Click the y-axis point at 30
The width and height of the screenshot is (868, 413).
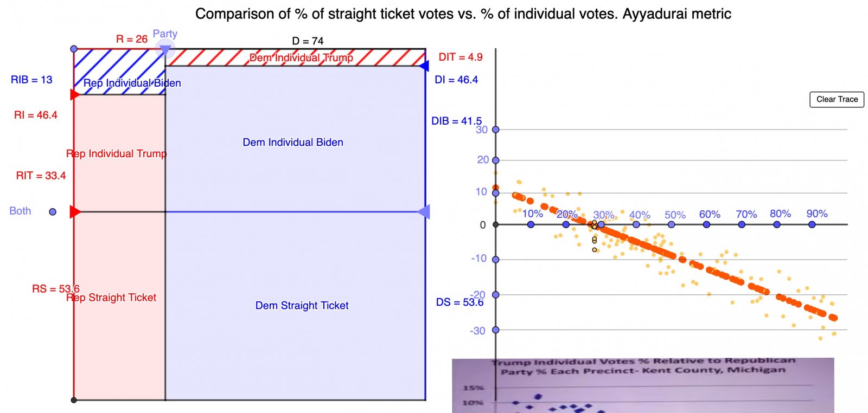click(x=495, y=130)
